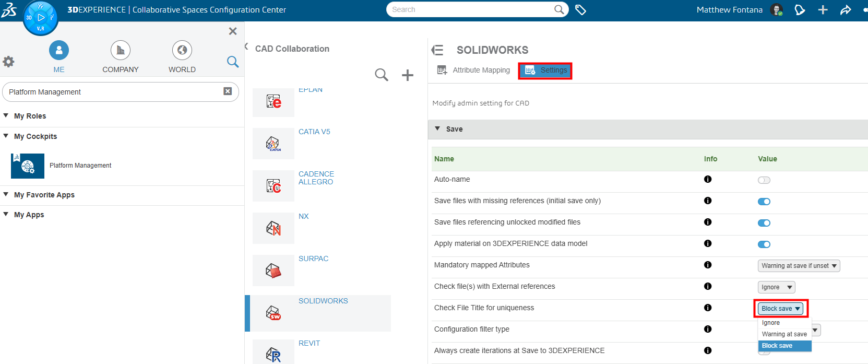
Task: Click the Platform Management filter field
Action: tap(121, 92)
